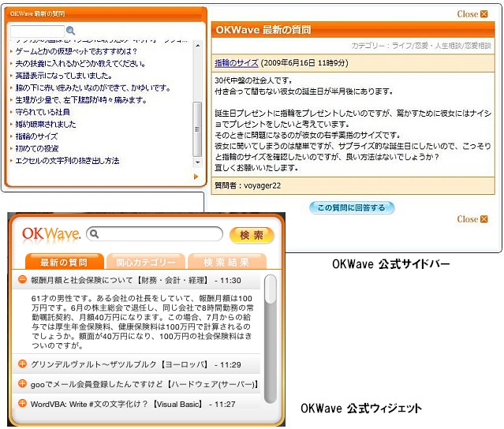Open question 夫の扶養に入れるかどうか教えてください。
Image resolution: width=504 pixels, height=429 pixels.
pyautogui.click(x=80, y=63)
